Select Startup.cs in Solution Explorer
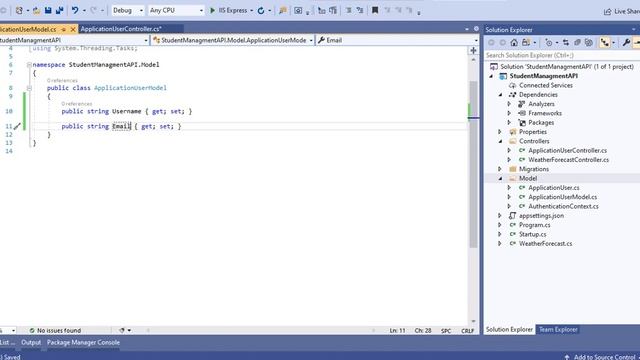 532,234
